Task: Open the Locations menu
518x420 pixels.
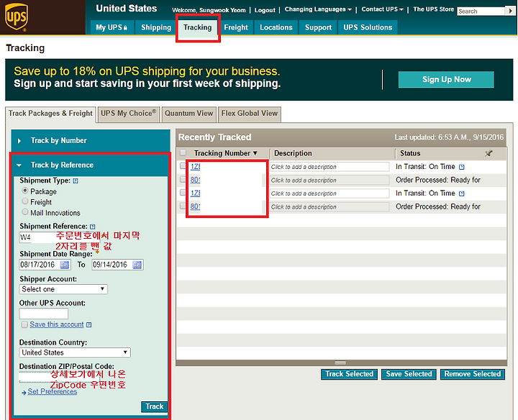Action: [276, 27]
